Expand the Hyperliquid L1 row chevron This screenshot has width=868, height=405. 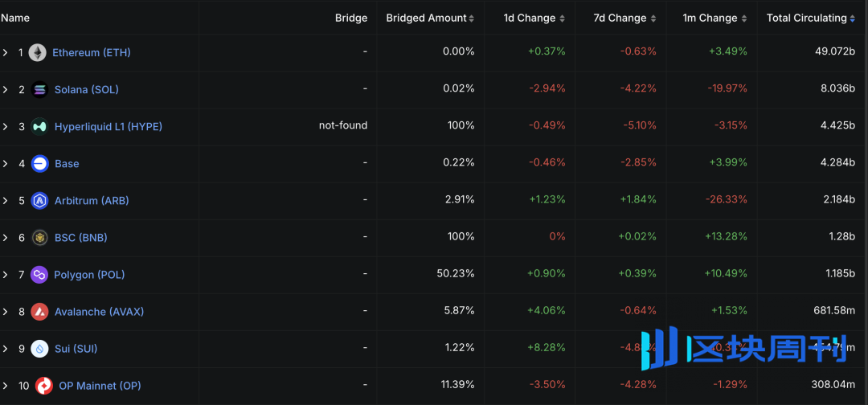pos(6,126)
